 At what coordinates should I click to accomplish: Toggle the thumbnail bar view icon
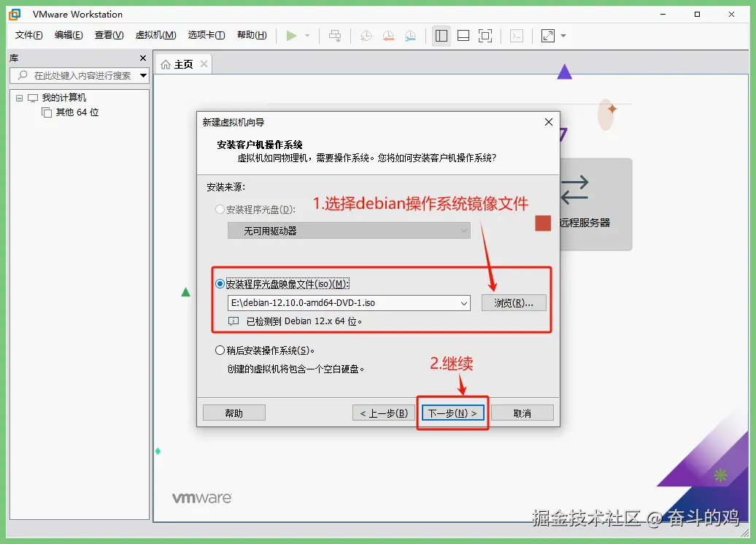[x=463, y=36]
